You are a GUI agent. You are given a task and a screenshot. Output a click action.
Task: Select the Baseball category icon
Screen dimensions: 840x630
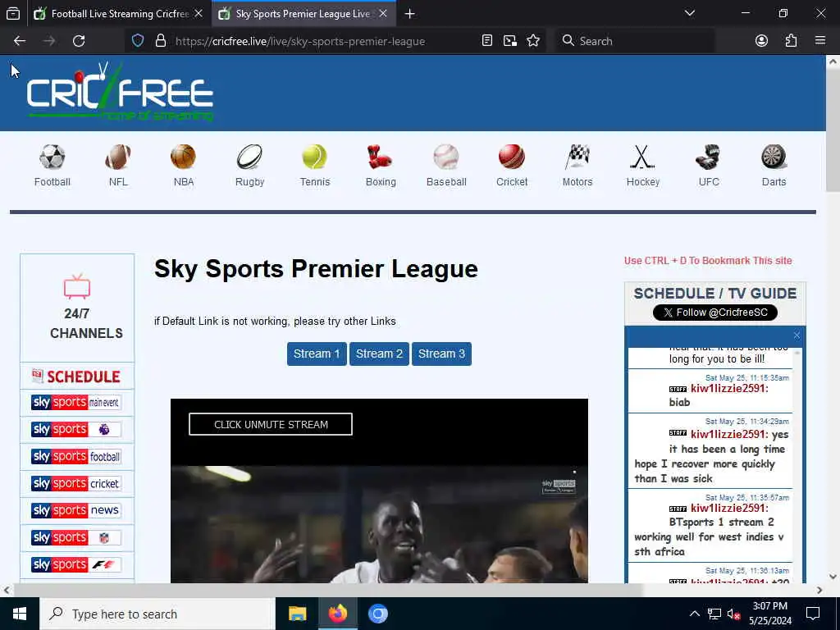(445, 157)
